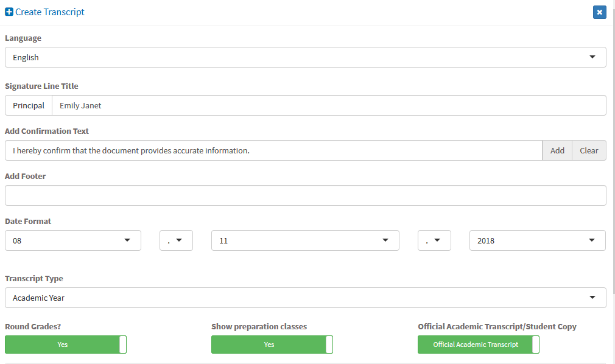Open the second date separator dropdown

434,240
